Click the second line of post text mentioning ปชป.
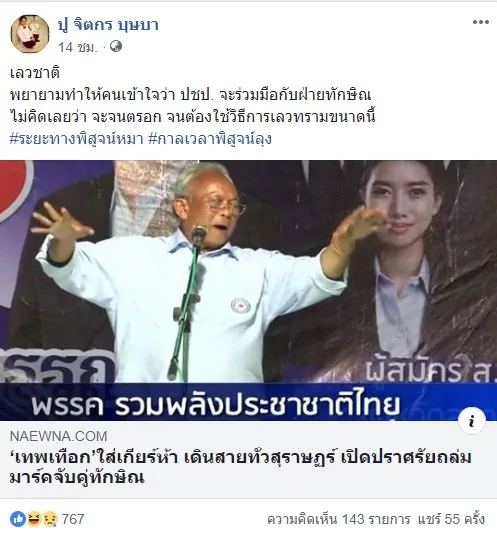 click(190, 95)
